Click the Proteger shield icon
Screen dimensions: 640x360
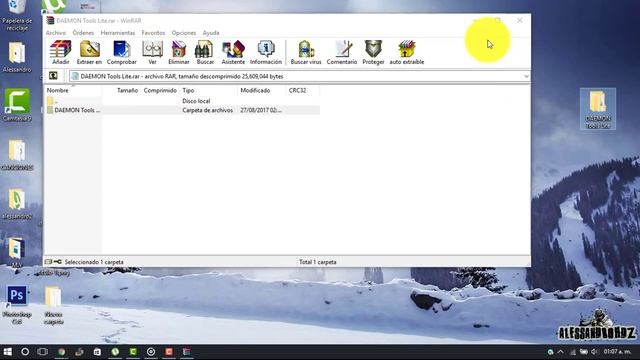pos(373,52)
